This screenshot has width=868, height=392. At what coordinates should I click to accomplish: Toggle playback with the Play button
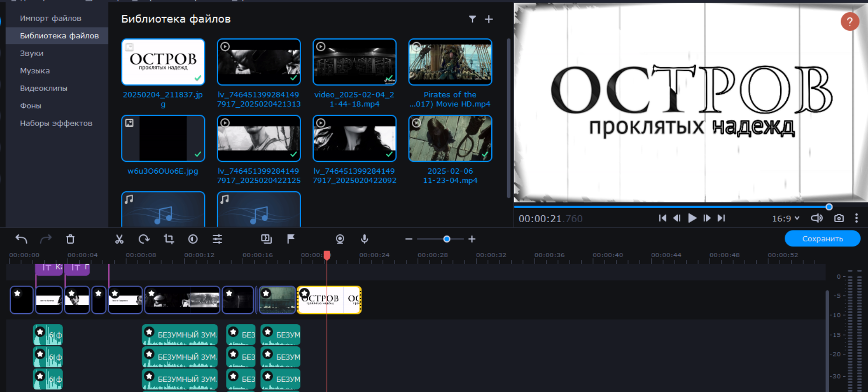692,218
